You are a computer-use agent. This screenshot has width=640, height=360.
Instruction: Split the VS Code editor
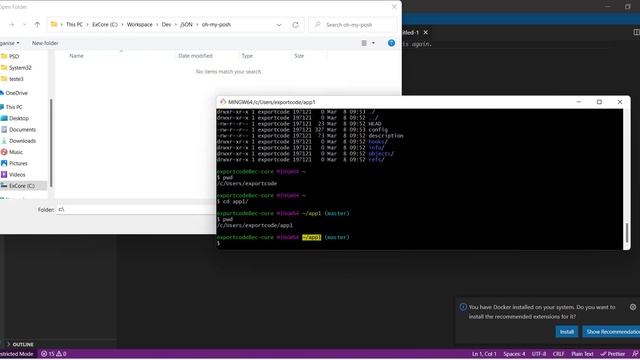pyautogui.click(x=636, y=32)
